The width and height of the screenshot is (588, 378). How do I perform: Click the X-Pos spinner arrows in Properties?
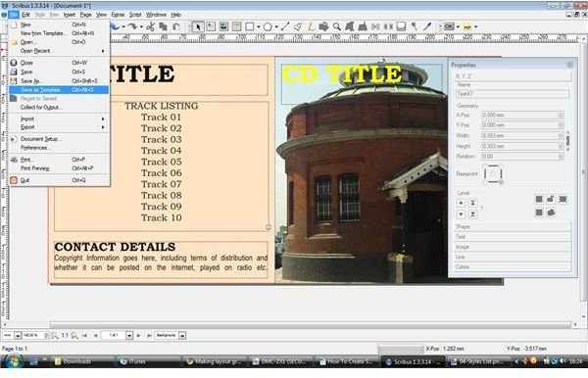point(561,115)
